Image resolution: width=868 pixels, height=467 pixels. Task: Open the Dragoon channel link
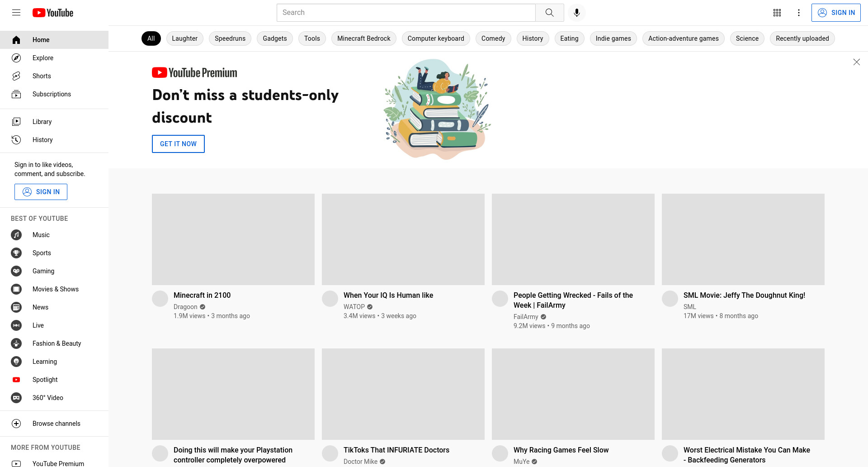(185, 307)
